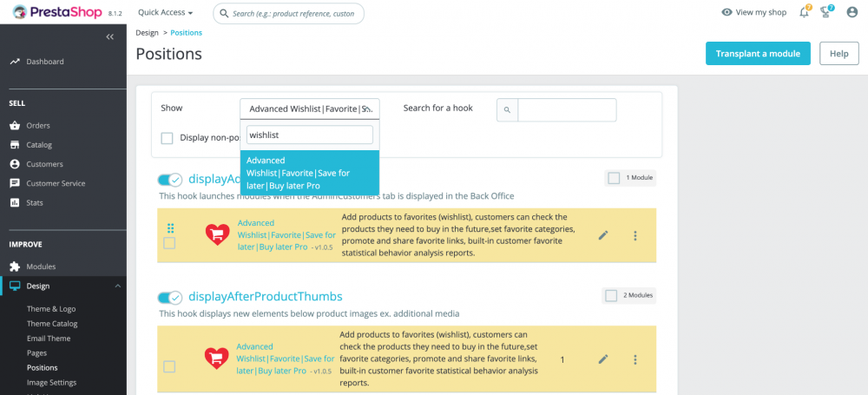868x395 pixels.
Task: Edit the module in displayAfterProductThumbs with pencil icon
Action: coord(603,359)
